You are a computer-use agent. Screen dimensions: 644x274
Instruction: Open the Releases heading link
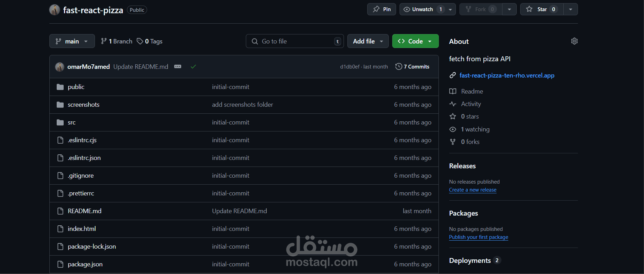coord(462,166)
